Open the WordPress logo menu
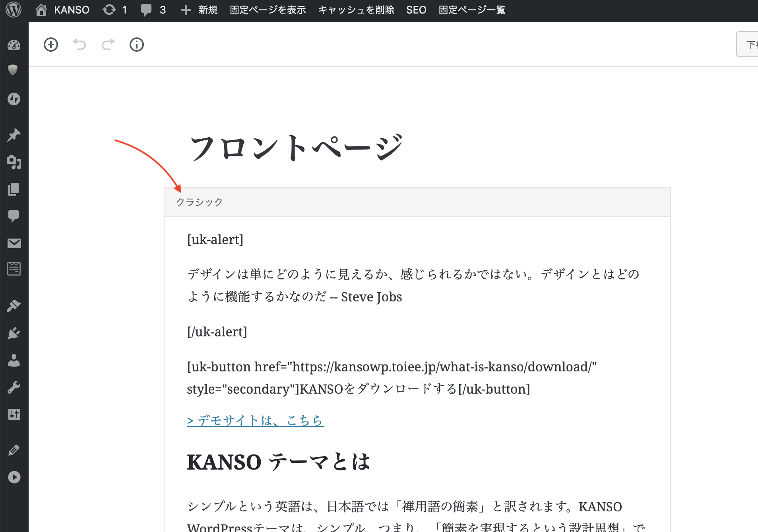 (14, 10)
